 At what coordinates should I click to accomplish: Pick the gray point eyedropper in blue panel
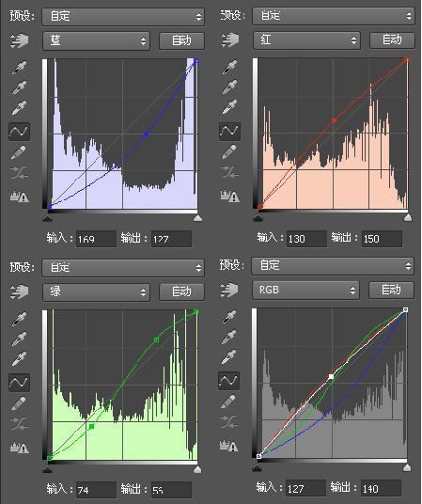(x=20, y=87)
